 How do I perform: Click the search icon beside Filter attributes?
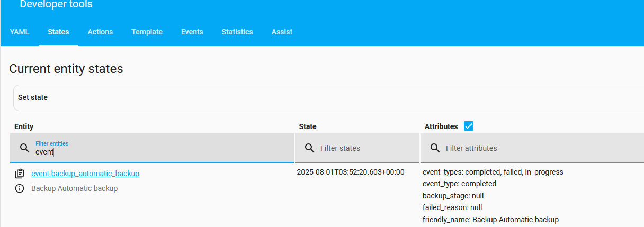435,148
